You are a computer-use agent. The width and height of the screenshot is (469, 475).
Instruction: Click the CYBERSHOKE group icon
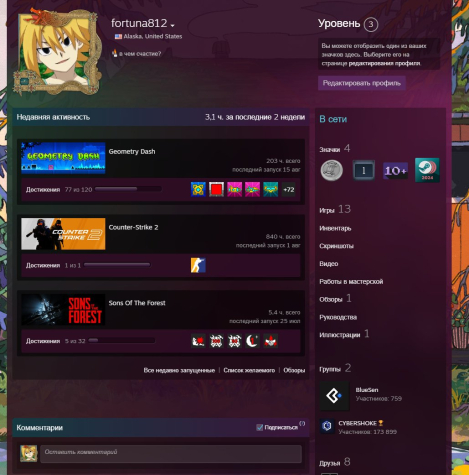pyautogui.click(x=327, y=426)
